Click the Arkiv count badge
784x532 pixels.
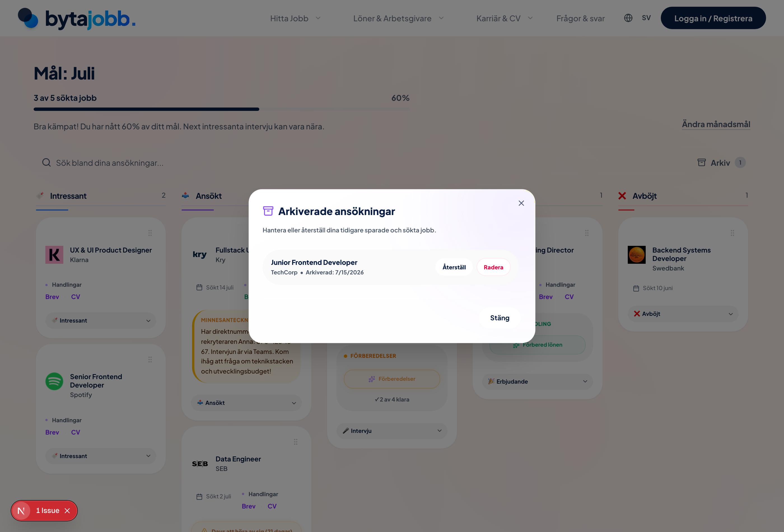tap(740, 163)
